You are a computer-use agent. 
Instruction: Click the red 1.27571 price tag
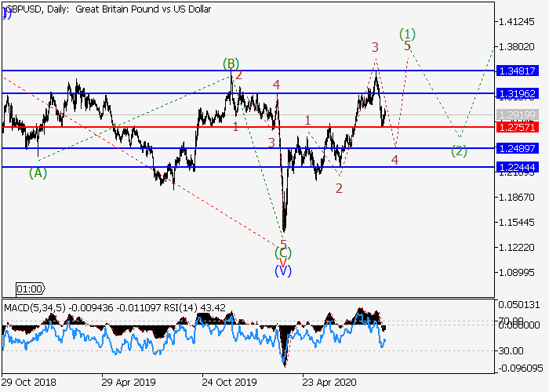pyautogui.click(x=517, y=127)
